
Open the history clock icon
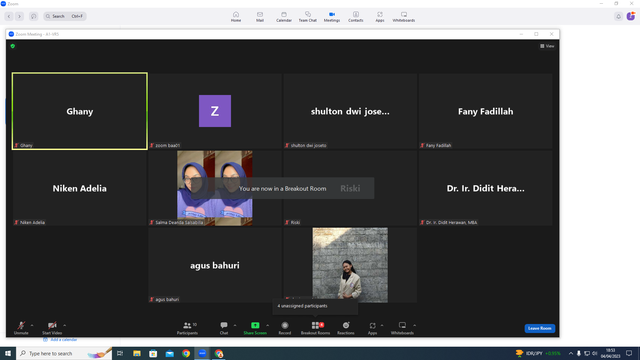coord(33,16)
